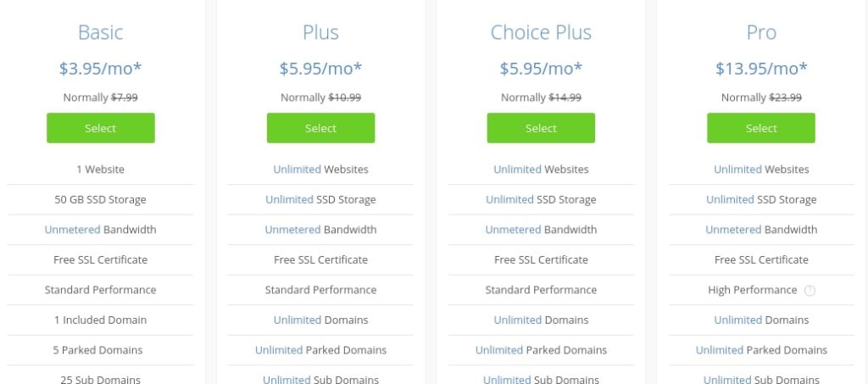
Task: Click the Pro plan $13.95/mo price
Action: pyautogui.click(x=761, y=68)
